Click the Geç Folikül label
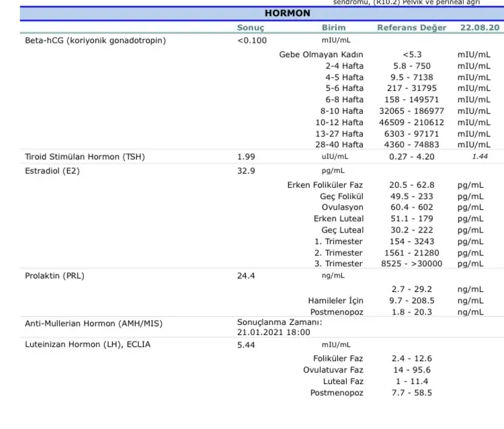The image size is (504, 429). pyautogui.click(x=341, y=196)
